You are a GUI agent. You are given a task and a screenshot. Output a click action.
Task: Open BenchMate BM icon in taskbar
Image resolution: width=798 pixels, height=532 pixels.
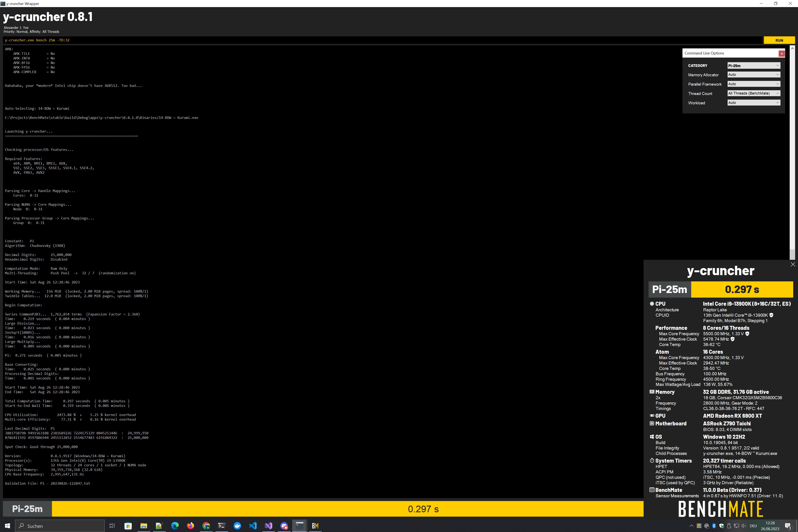[x=315, y=526]
